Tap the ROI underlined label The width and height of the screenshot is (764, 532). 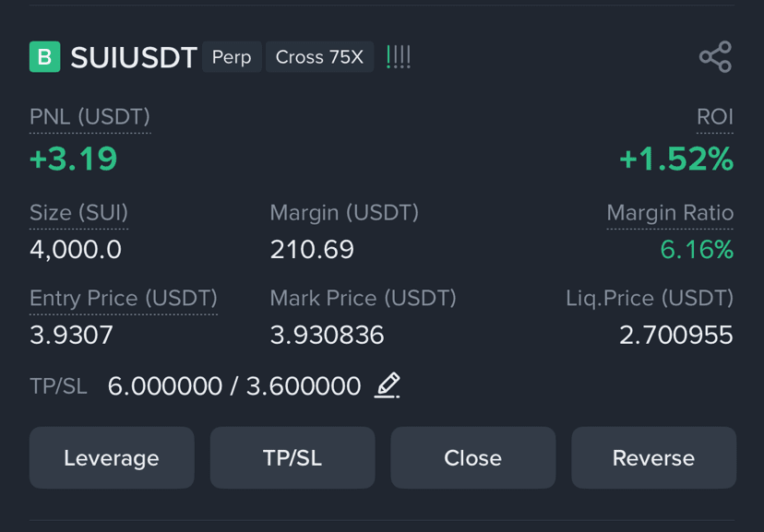(715, 117)
